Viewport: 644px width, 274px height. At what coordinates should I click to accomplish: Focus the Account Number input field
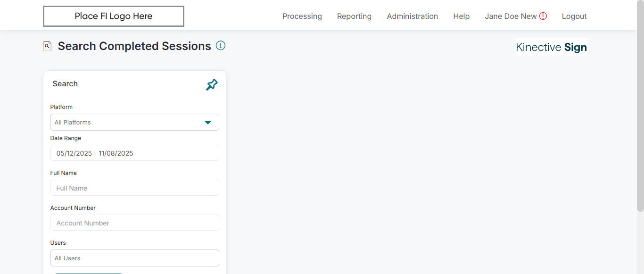click(x=134, y=223)
